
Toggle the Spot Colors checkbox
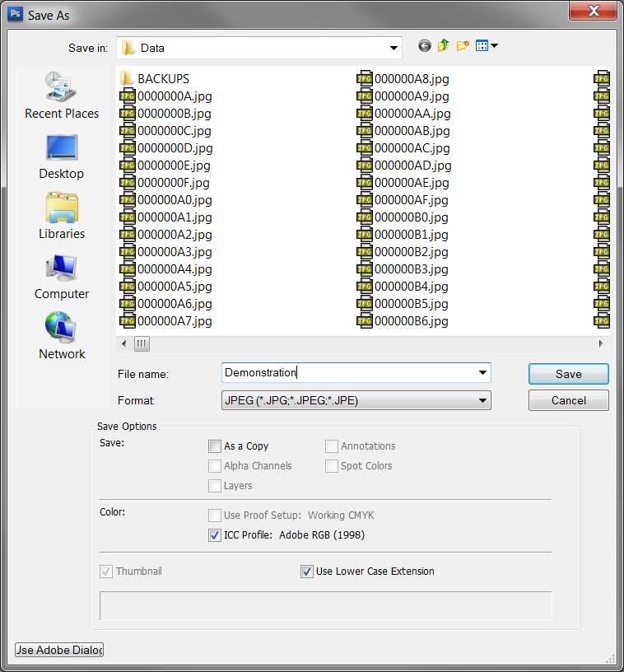[332, 466]
